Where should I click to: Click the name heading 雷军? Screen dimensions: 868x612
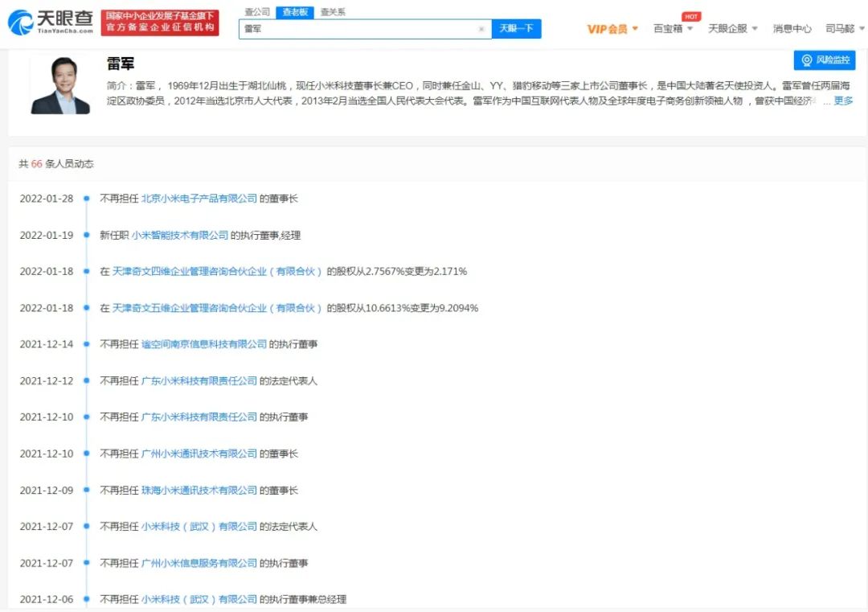pos(121,64)
